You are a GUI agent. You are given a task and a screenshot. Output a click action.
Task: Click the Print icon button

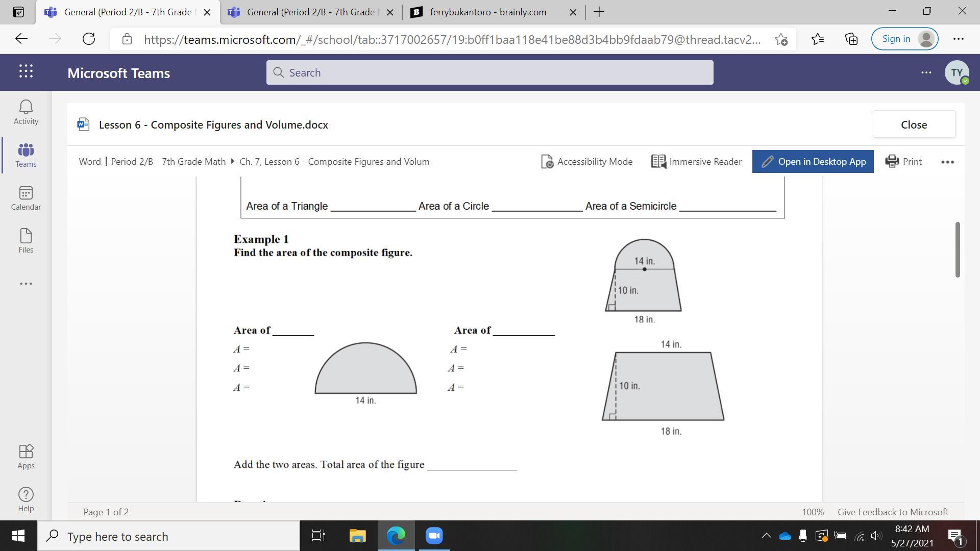click(903, 161)
